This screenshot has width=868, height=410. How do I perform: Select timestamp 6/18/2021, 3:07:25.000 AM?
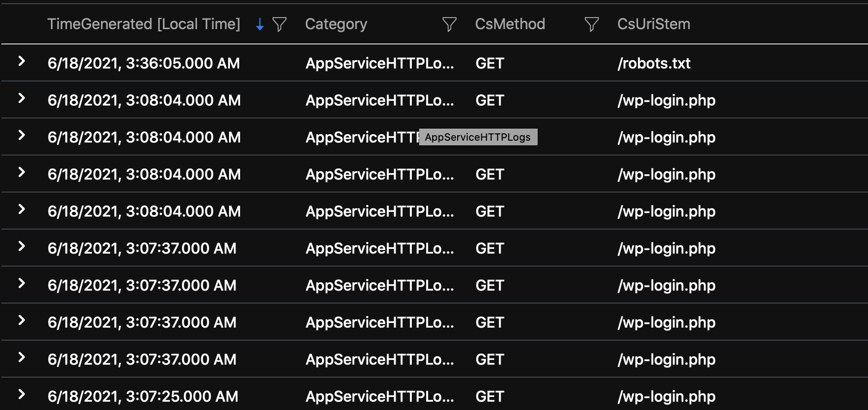pos(143,397)
